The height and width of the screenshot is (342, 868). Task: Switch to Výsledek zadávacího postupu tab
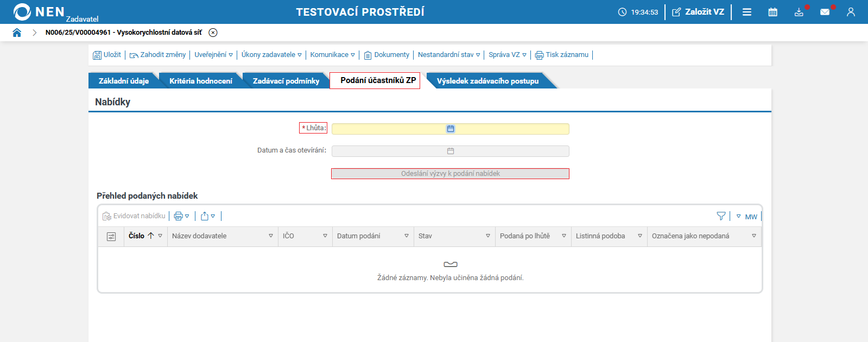[x=487, y=81]
